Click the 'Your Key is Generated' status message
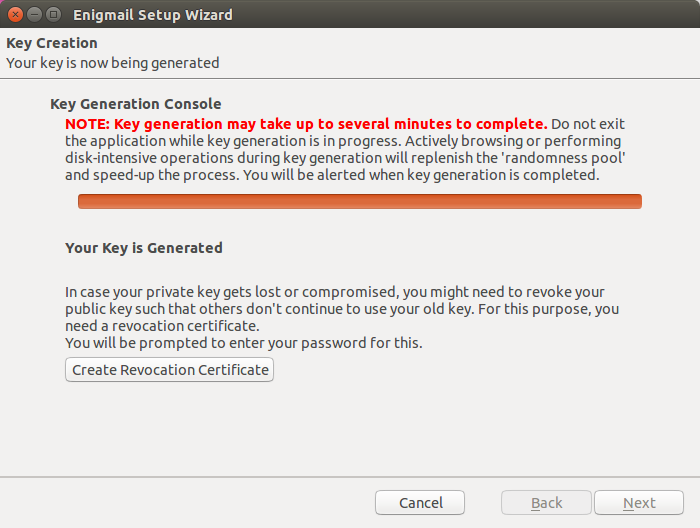 143,247
